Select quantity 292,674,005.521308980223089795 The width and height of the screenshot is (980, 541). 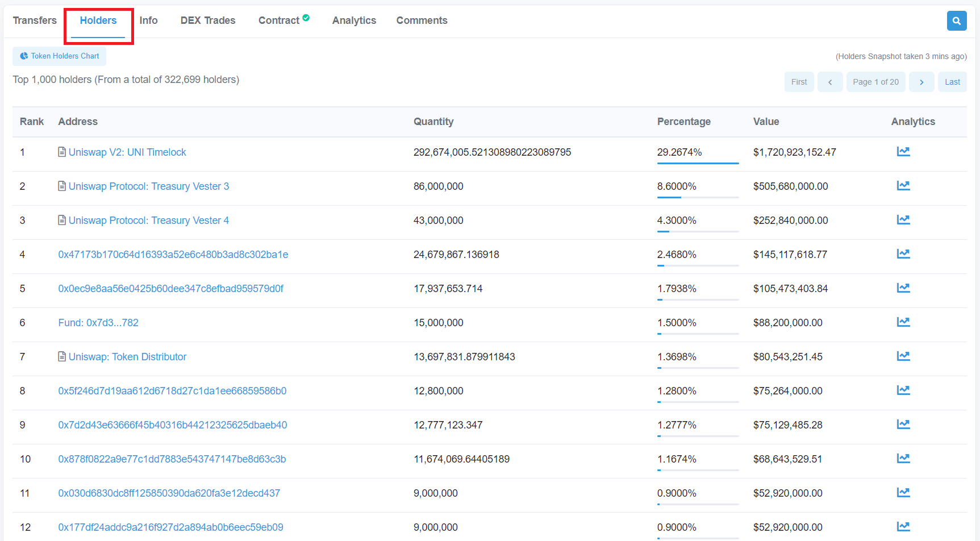(493, 152)
